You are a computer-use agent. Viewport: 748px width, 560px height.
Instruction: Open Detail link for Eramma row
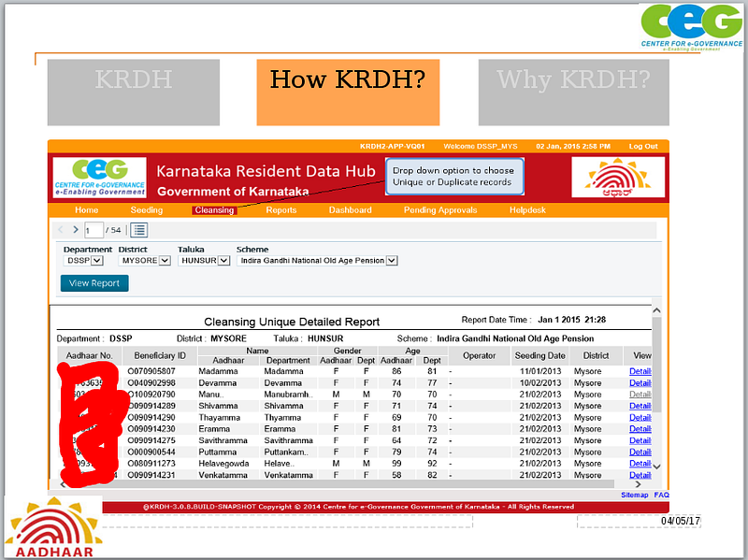[640, 429]
